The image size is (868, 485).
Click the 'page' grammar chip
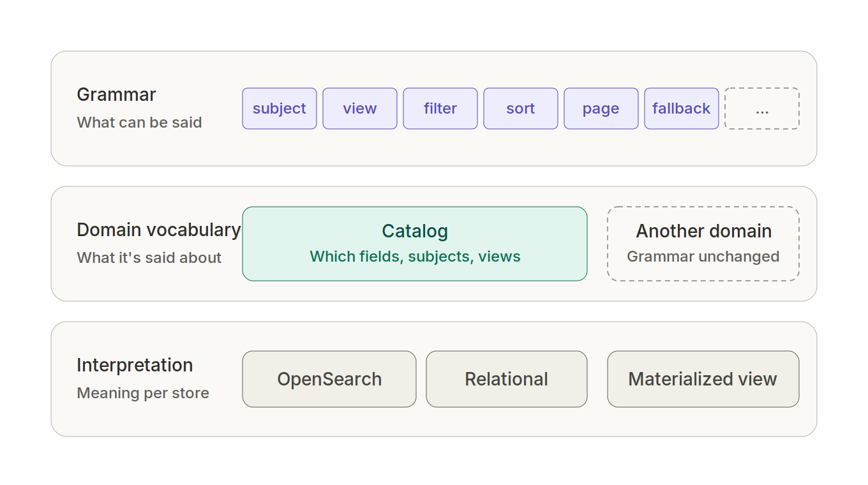pyautogui.click(x=601, y=108)
